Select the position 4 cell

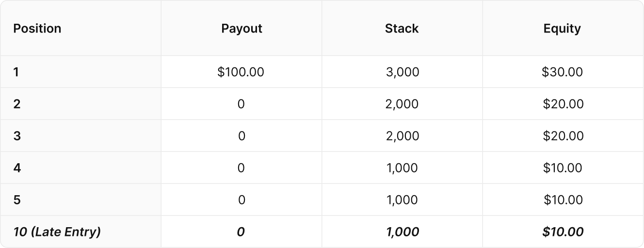point(17,168)
